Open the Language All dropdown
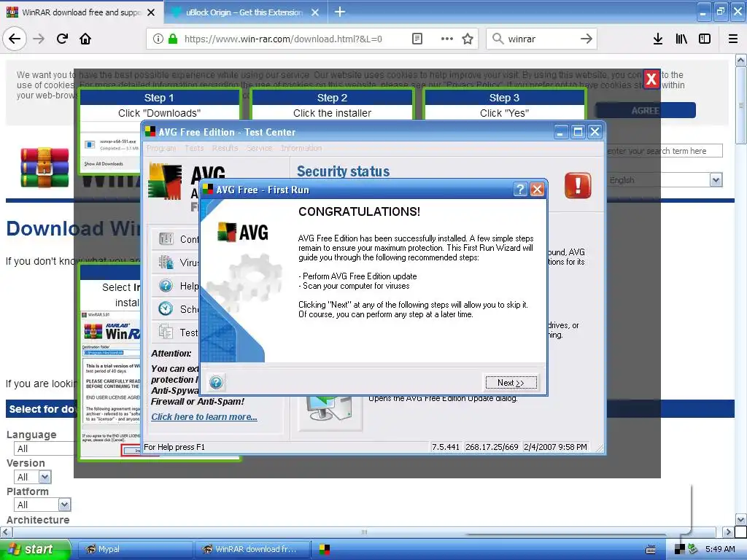 [44, 448]
